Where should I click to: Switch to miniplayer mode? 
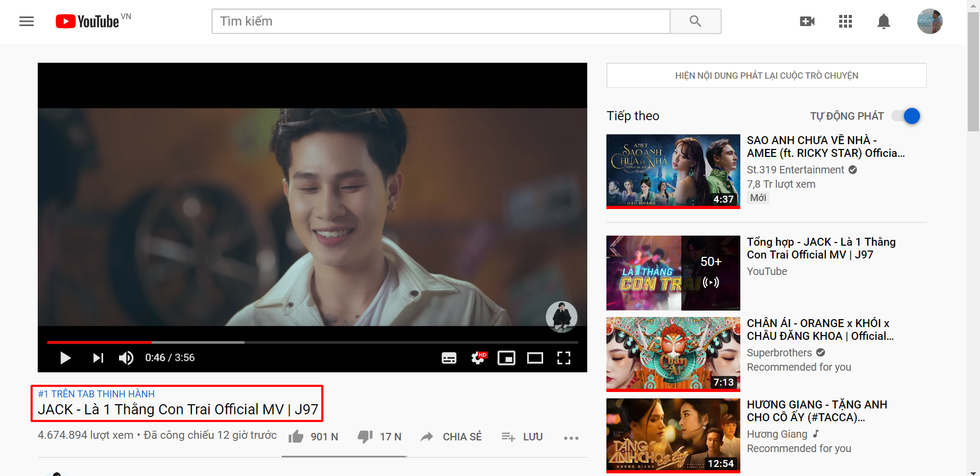click(x=506, y=358)
